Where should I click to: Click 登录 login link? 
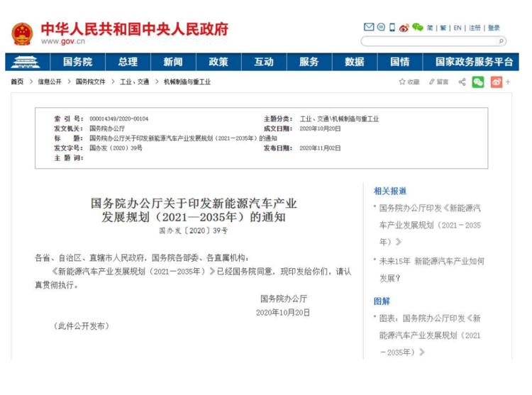click(494, 28)
